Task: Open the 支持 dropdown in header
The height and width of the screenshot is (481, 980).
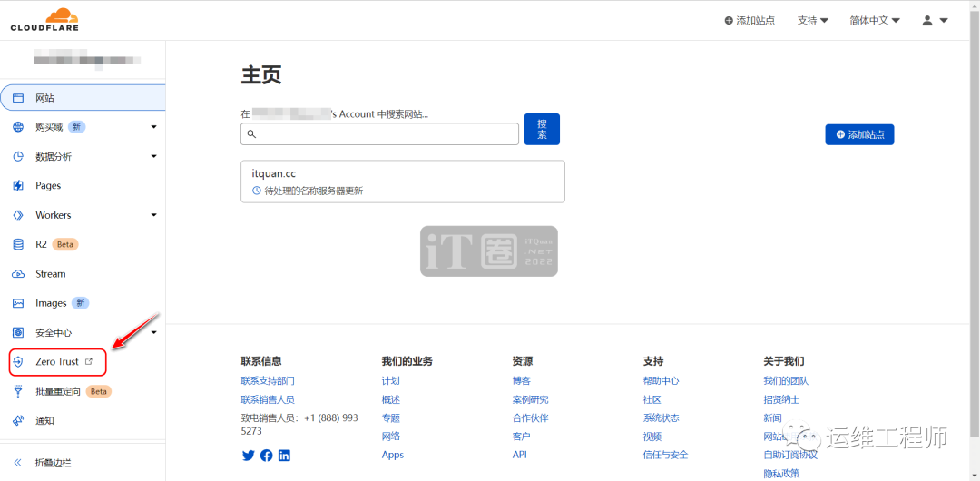Action: tap(813, 21)
